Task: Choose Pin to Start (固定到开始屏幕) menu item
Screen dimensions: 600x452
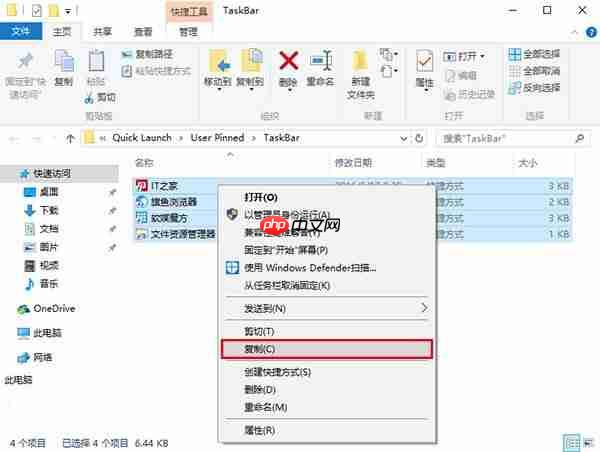Action: 286,250
